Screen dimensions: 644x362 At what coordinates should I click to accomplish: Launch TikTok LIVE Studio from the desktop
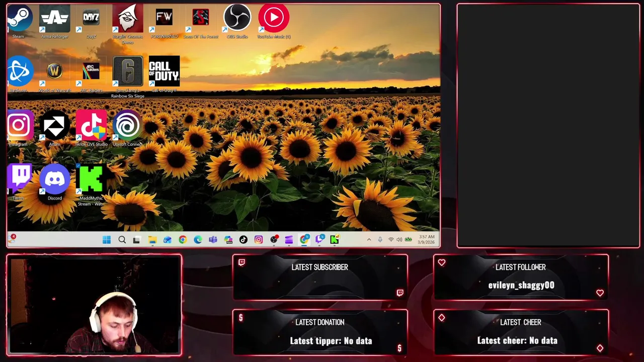pos(91,128)
